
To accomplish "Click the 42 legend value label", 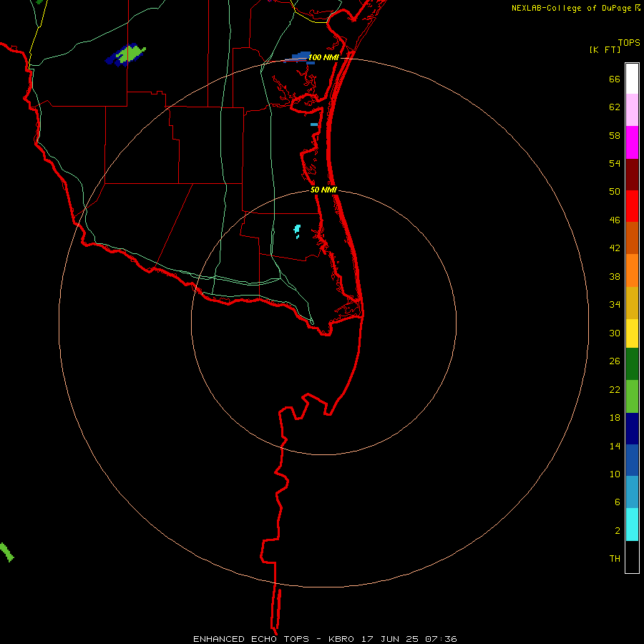I will coord(615,248).
